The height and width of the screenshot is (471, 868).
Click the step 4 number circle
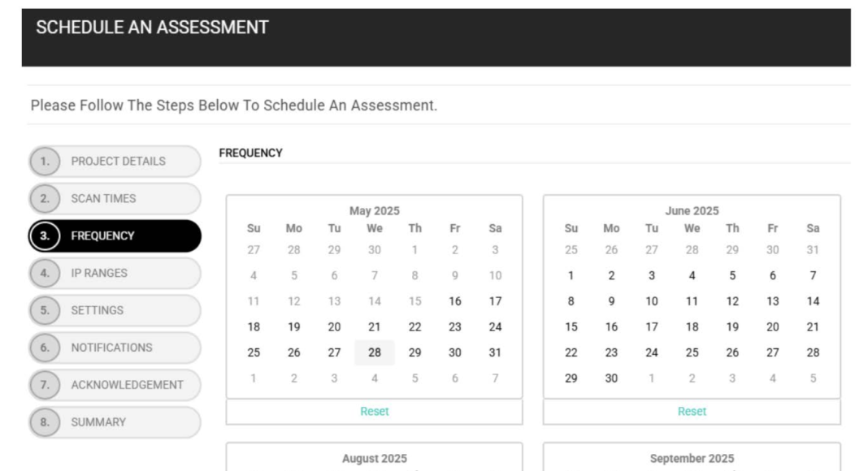(44, 274)
